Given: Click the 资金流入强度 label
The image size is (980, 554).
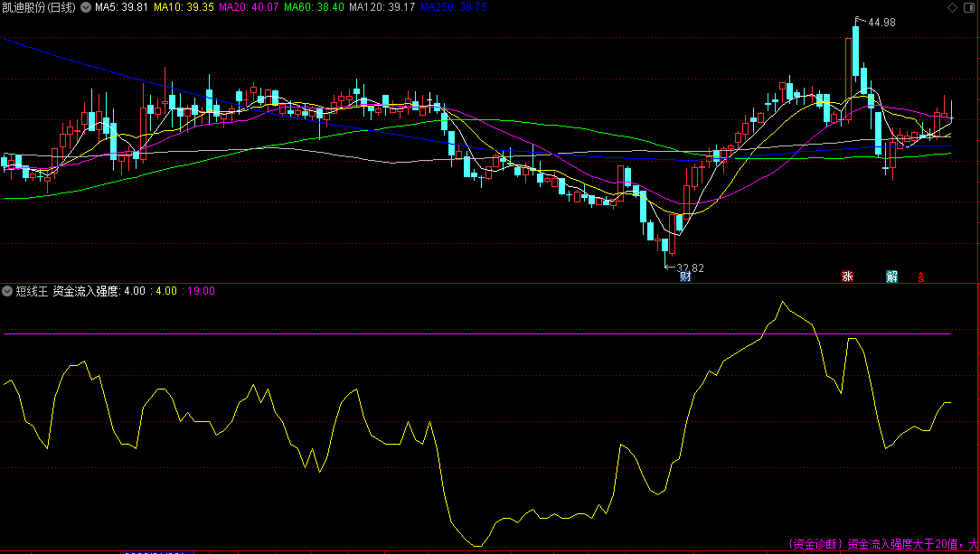Looking at the screenshot, I should pyautogui.click(x=86, y=291).
